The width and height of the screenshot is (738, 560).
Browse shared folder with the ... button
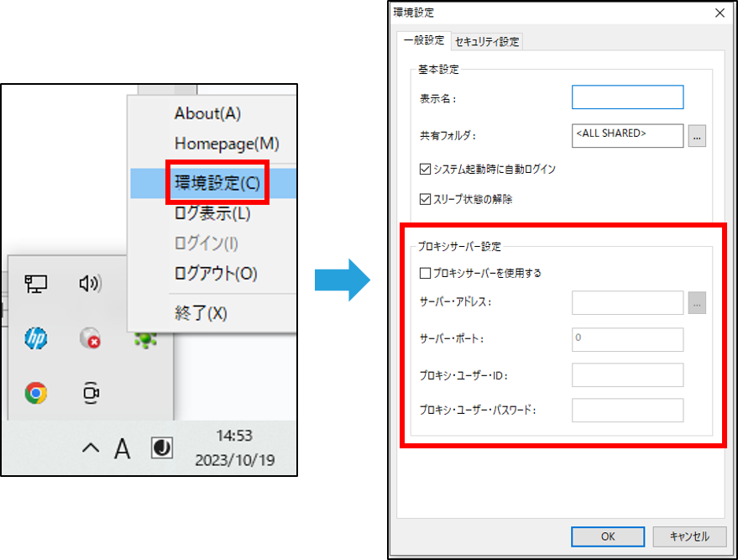tap(697, 136)
